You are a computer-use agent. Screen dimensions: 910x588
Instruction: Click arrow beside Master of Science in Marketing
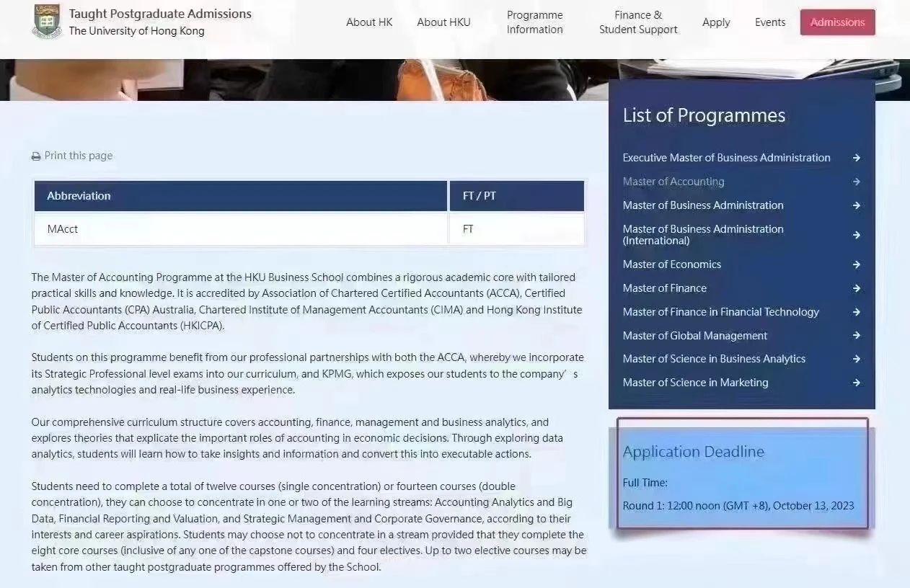click(856, 383)
